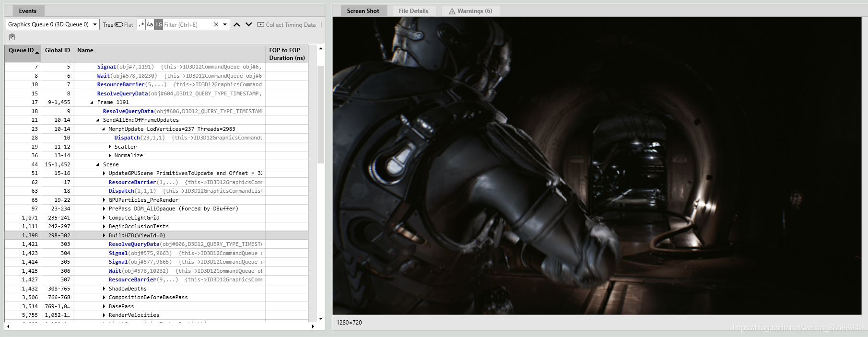Click EOP to EOP Duration column header
This screenshot has width=868, height=337.
[x=287, y=54]
